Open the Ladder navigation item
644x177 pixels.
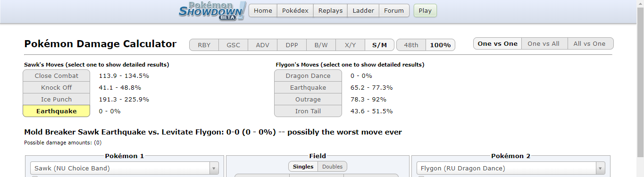pyautogui.click(x=363, y=11)
